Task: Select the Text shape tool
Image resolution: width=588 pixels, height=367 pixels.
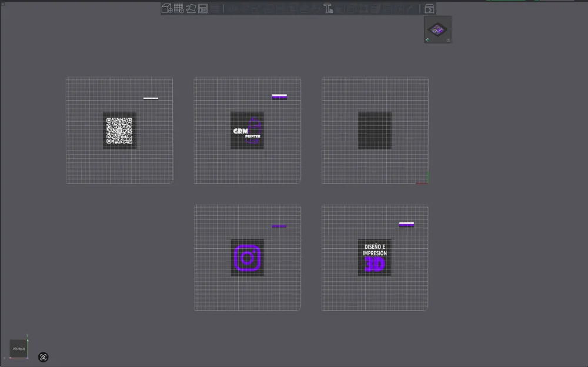Action: 328,8
